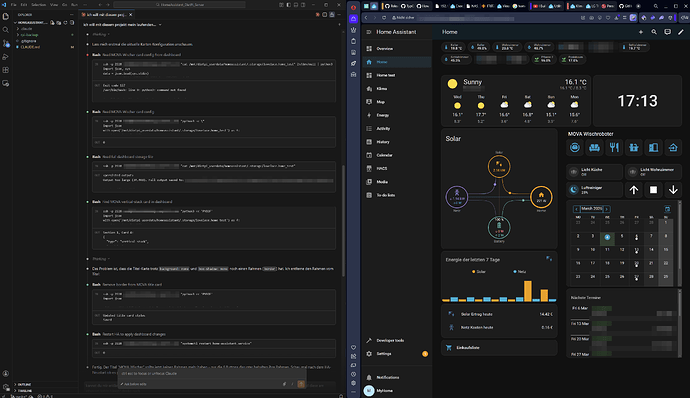Click the edit dashboard pencil icon

point(681,32)
